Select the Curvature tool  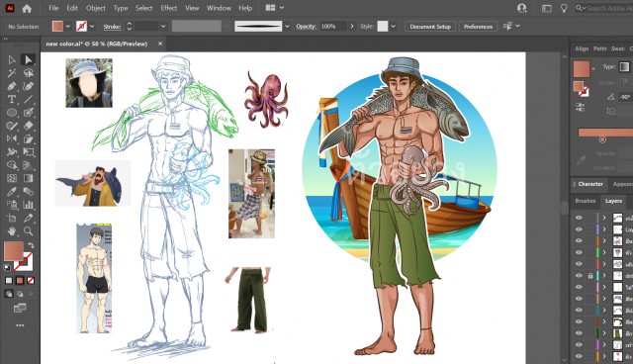28,86
